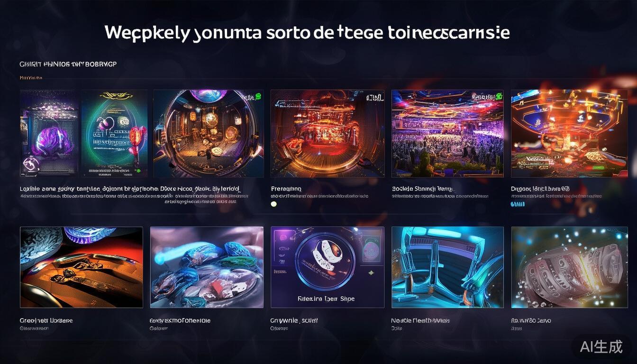Screen dimensions: 637x364
Task: Click the GHIRIT FHINIOS section heading
Action: pos(68,64)
